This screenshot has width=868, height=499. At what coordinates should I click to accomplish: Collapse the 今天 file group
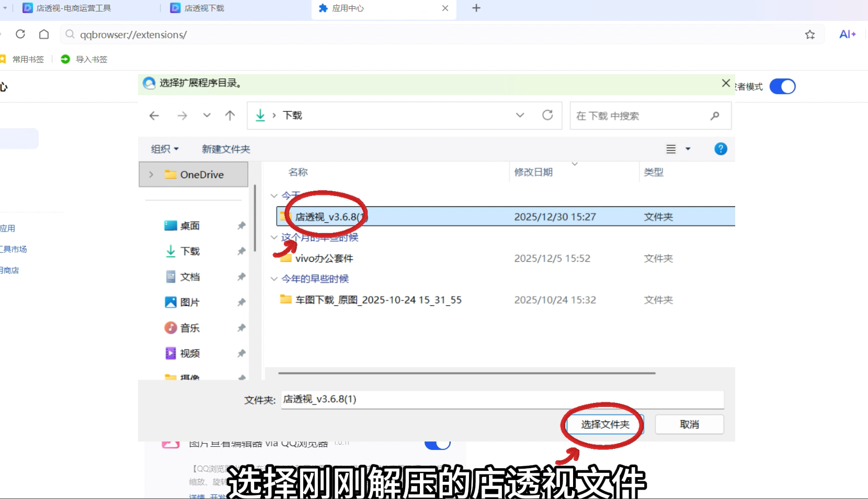(x=274, y=195)
